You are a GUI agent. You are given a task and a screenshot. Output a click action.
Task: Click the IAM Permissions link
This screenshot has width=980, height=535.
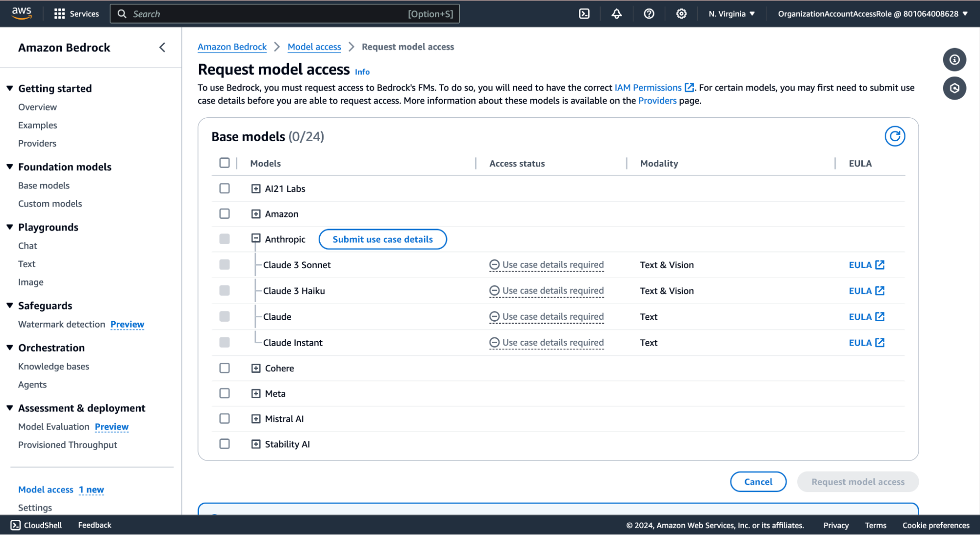[x=649, y=86]
